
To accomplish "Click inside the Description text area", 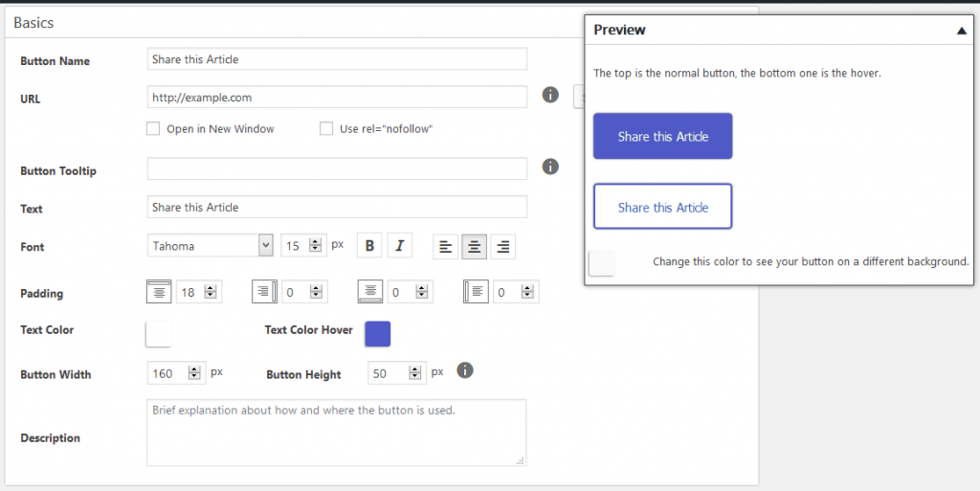I will (x=336, y=433).
